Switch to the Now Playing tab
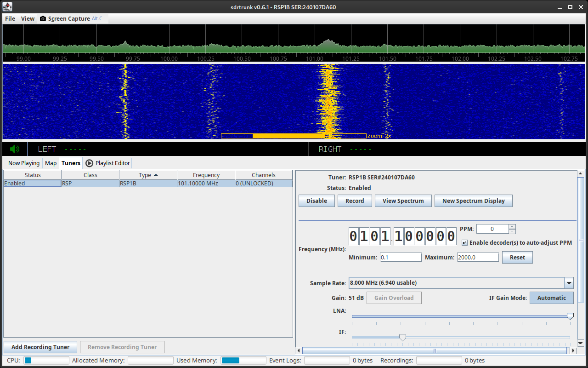The width and height of the screenshot is (588, 368). pos(24,163)
